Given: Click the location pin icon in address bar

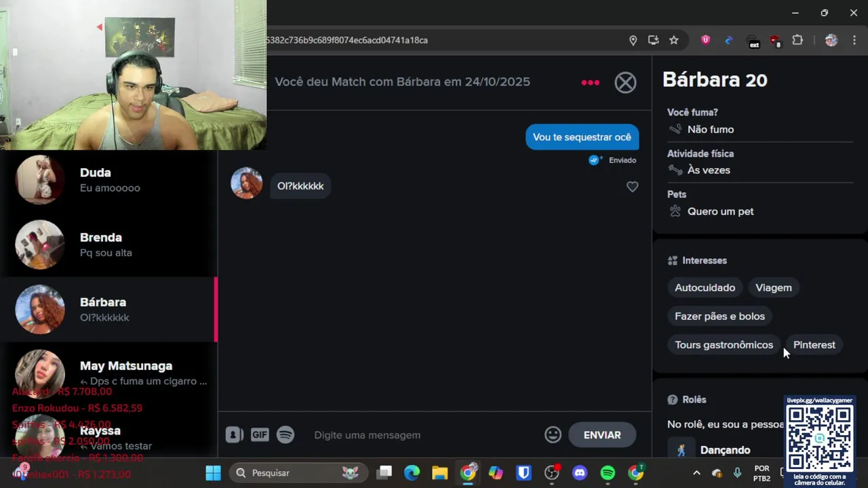Looking at the screenshot, I should (633, 40).
